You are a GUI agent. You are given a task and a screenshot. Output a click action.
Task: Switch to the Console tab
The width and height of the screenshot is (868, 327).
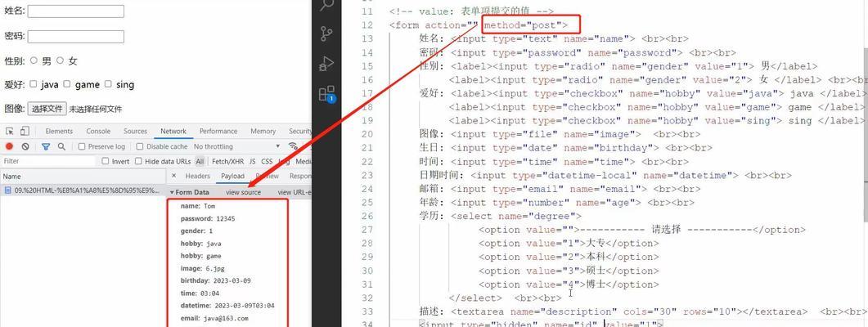click(x=98, y=131)
